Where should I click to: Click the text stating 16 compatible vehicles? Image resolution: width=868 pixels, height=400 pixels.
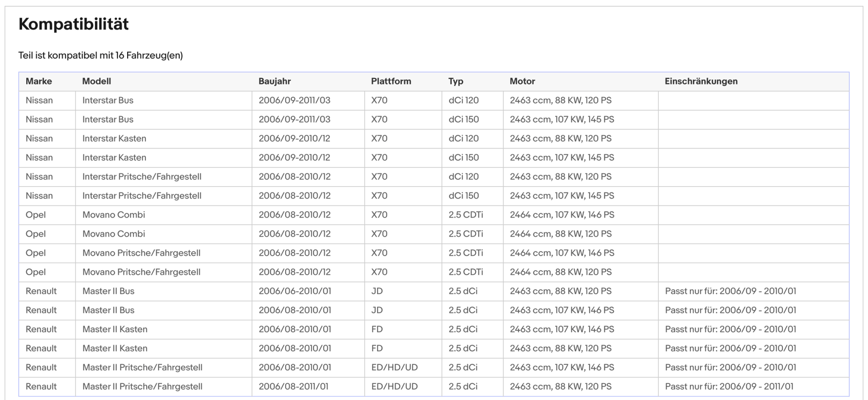(x=100, y=55)
